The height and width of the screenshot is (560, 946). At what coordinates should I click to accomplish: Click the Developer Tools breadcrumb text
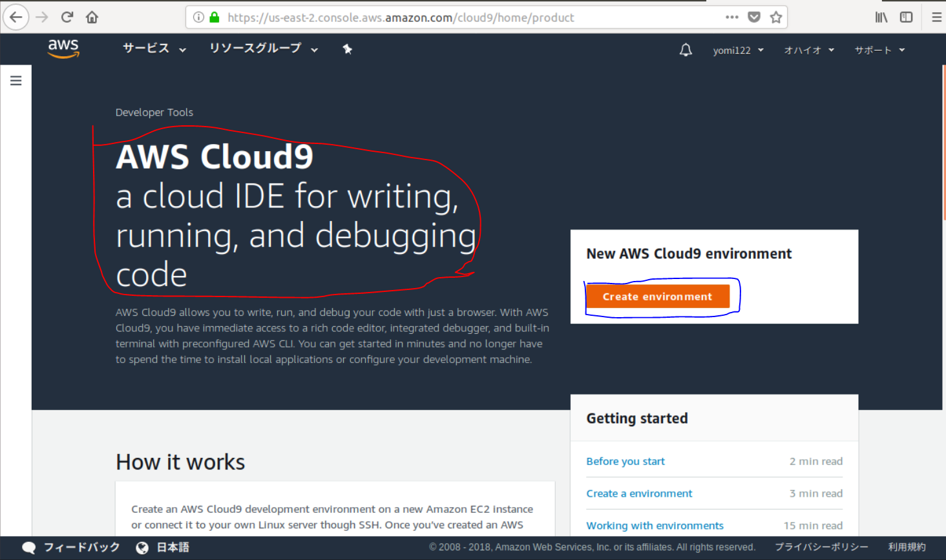pos(154,112)
